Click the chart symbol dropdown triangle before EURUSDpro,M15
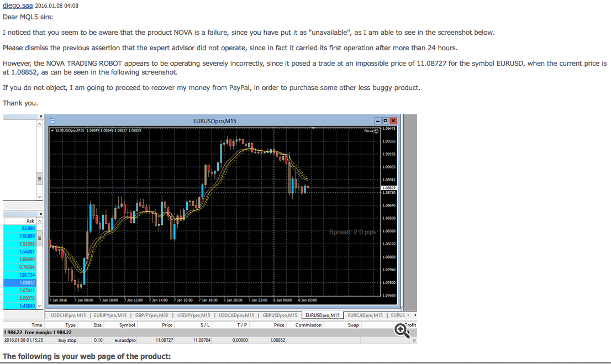The width and height of the screenshot is (611, 364). tap(52, 130)
